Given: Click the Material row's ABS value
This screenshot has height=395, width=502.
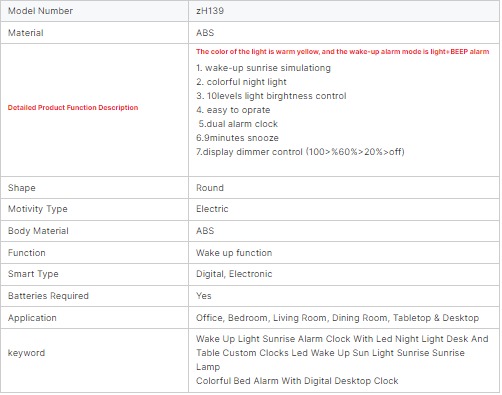Looking at the screenshot, I should click(205, 33).
